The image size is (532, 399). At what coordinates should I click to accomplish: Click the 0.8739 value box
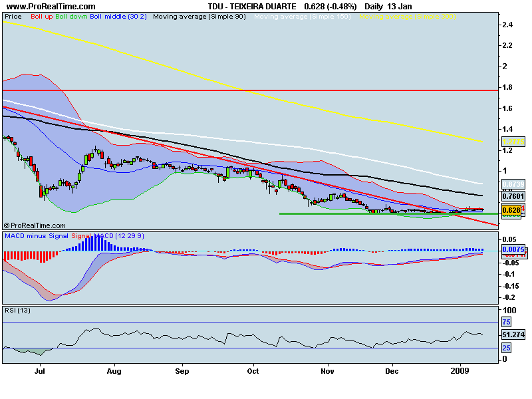[513, 184]
